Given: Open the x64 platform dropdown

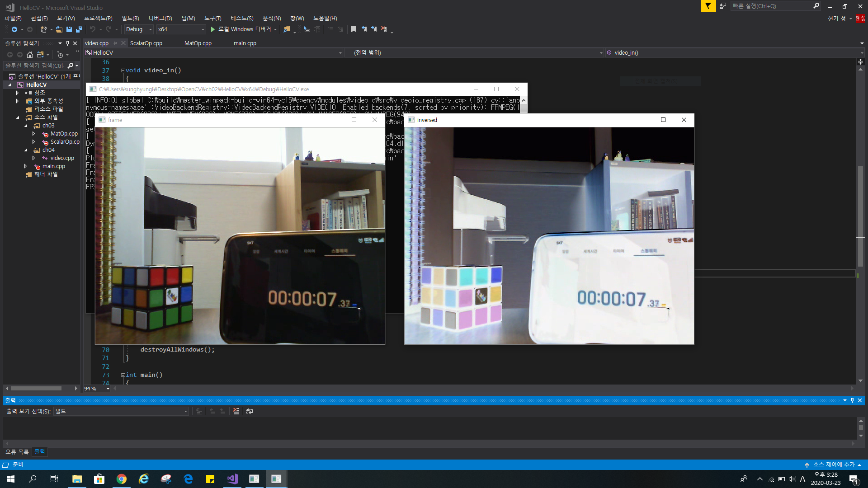Looking at the screenshot, I should (x=203, y=29).
